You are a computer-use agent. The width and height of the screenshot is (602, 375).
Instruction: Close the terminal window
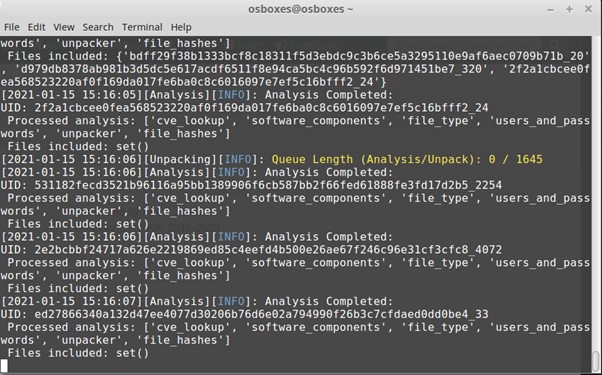point(588,9)
